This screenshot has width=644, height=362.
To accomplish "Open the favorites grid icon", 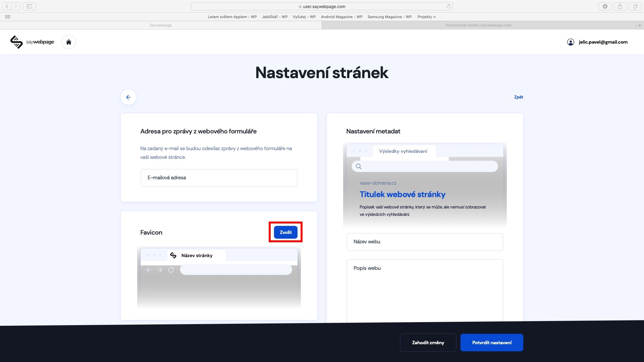I will point(8,17).
